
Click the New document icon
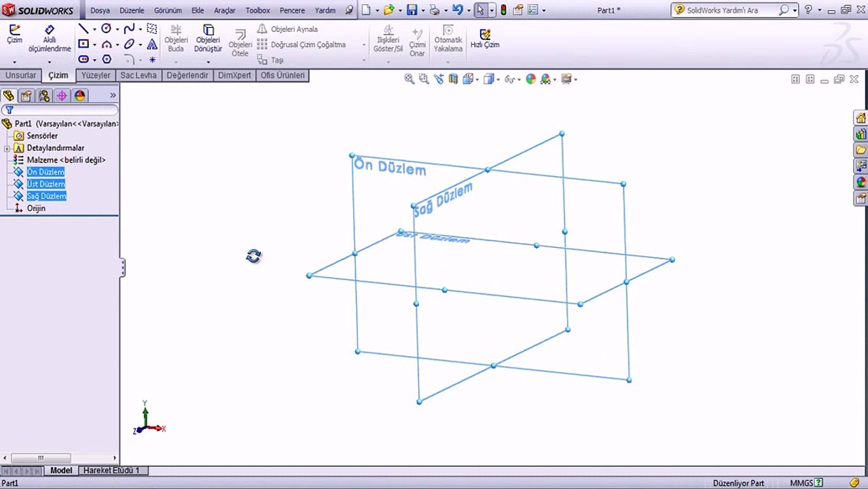point(367,10)
